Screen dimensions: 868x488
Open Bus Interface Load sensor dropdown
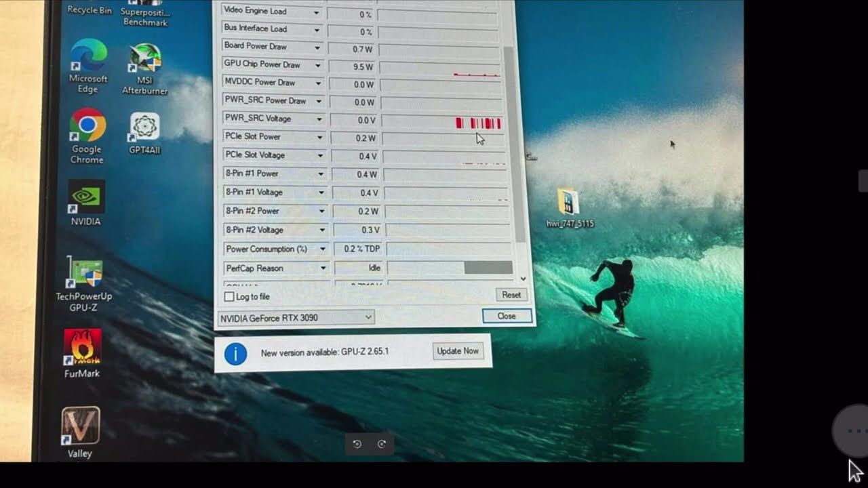[x=317, y=30]
